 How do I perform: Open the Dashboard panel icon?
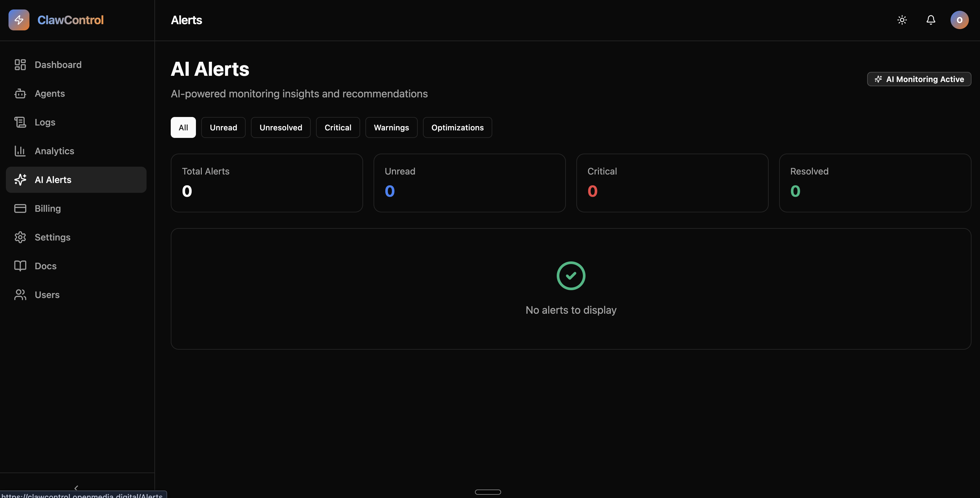coord(20,65)
